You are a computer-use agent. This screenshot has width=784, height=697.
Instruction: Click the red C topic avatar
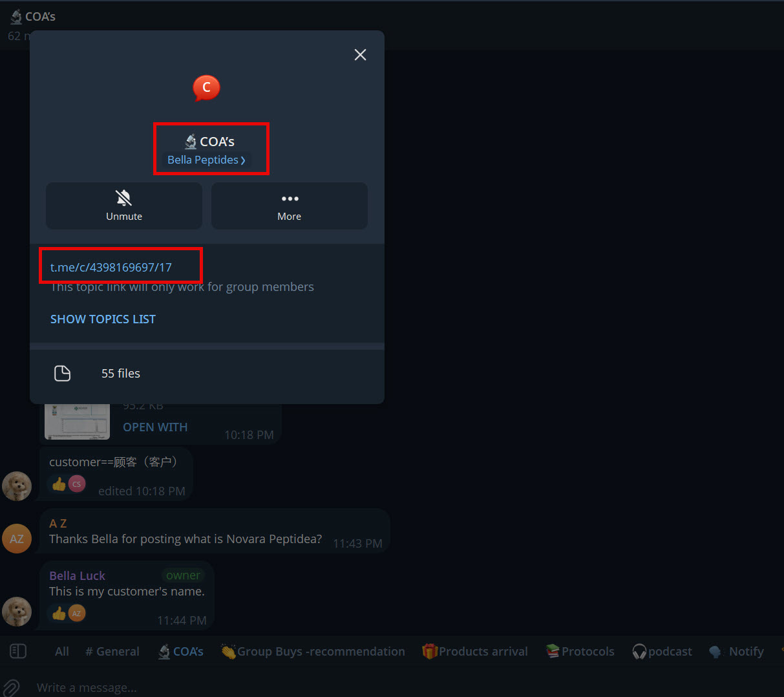pos(207,88)
